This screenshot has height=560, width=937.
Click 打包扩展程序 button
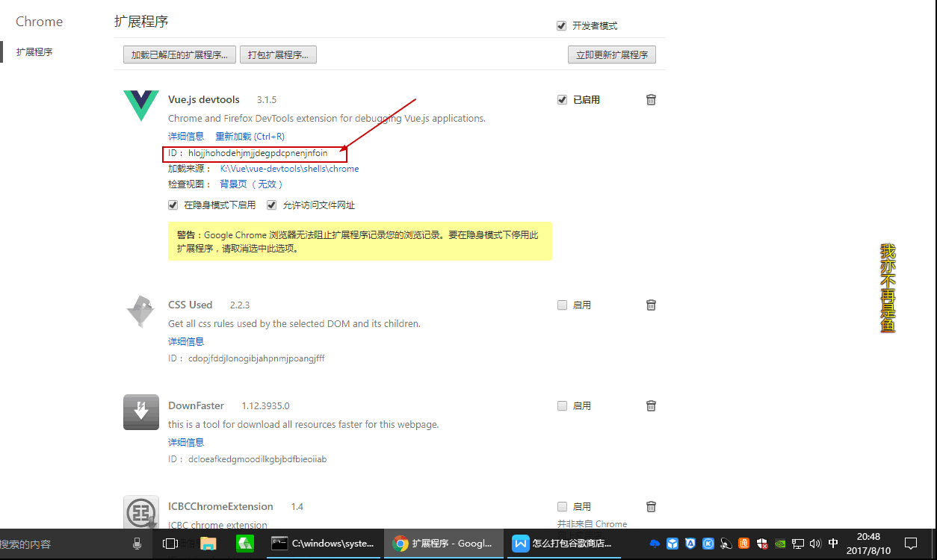click(278, 55)
